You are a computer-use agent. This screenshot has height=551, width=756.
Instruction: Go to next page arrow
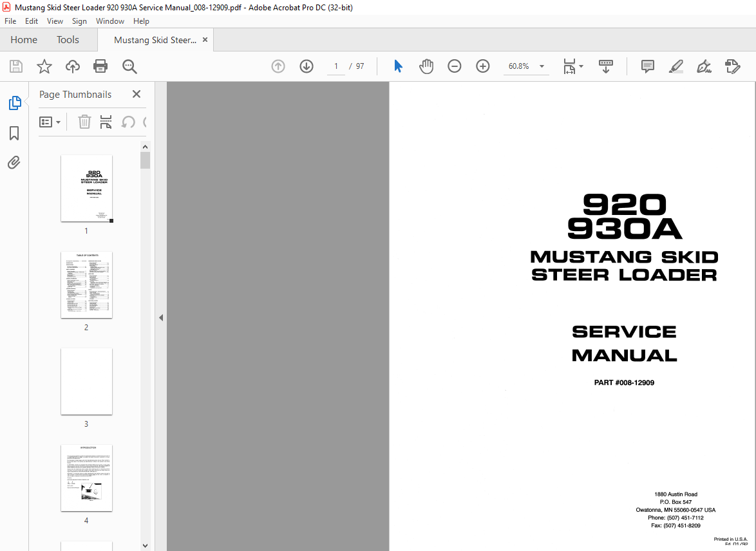[x=307, y=66]
